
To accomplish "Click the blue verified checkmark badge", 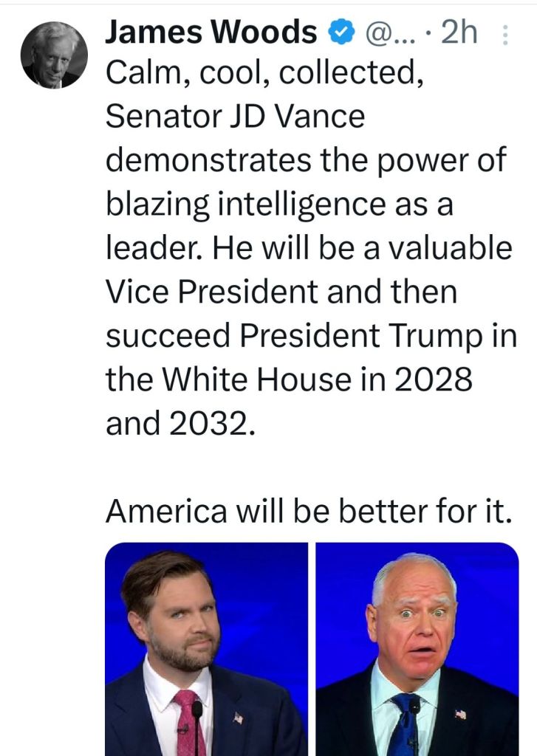I will (x=338, y=33).
